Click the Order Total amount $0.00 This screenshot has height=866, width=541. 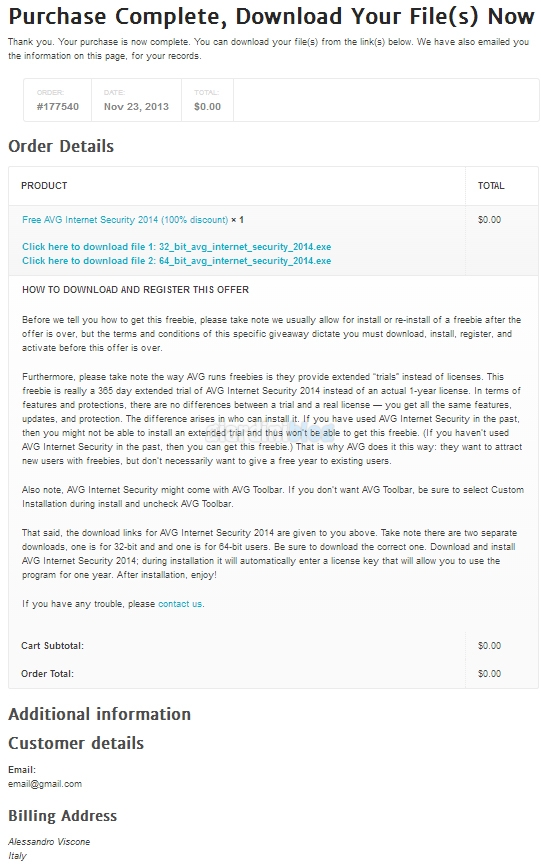(490, 674)
